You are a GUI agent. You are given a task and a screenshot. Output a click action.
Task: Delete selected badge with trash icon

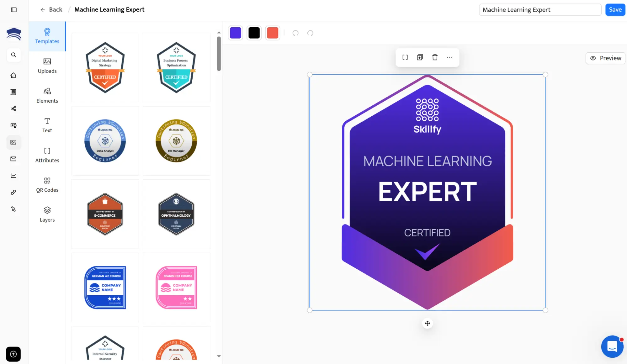click(435, 57)
